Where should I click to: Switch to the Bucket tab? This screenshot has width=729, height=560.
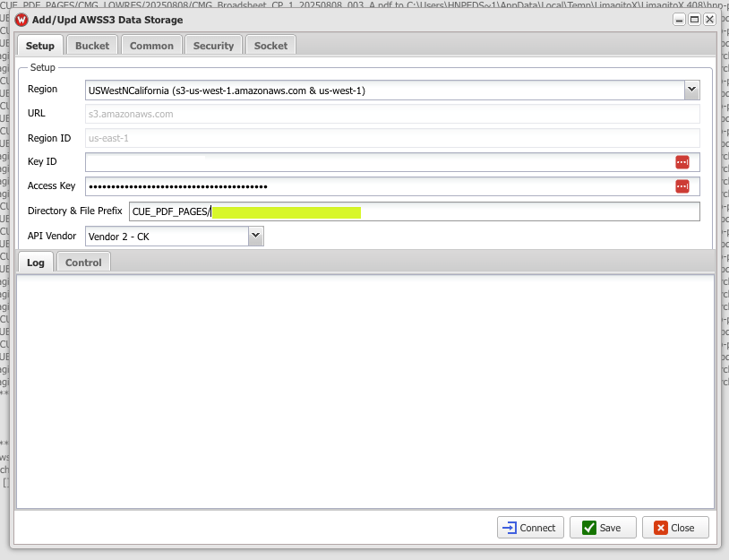pos(92,46)
